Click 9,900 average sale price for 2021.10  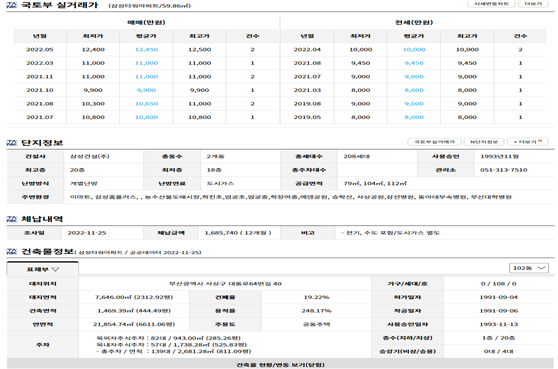click(x=146, y=90)
